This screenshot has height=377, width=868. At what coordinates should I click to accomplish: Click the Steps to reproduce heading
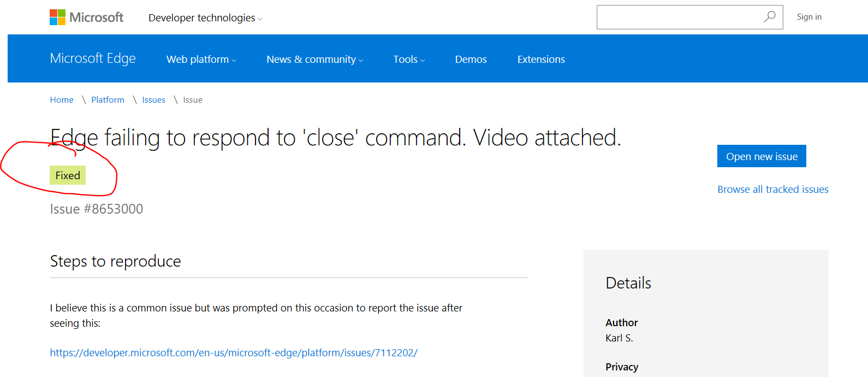[115, 261]
